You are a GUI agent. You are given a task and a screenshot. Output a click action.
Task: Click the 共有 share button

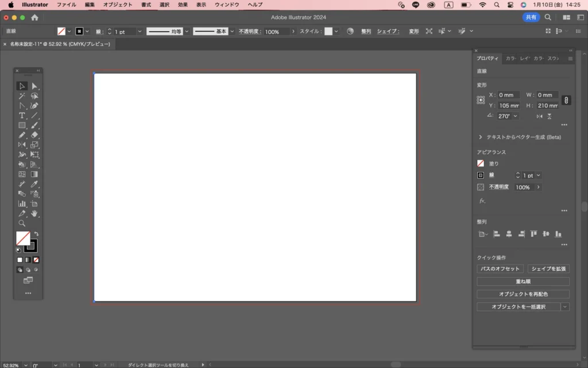[531, 18]
